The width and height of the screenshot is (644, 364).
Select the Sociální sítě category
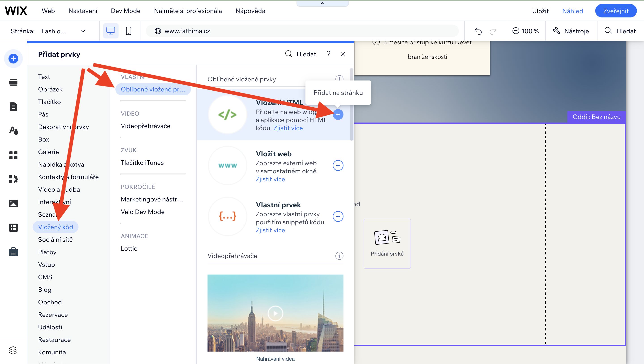tap(55, 239)
